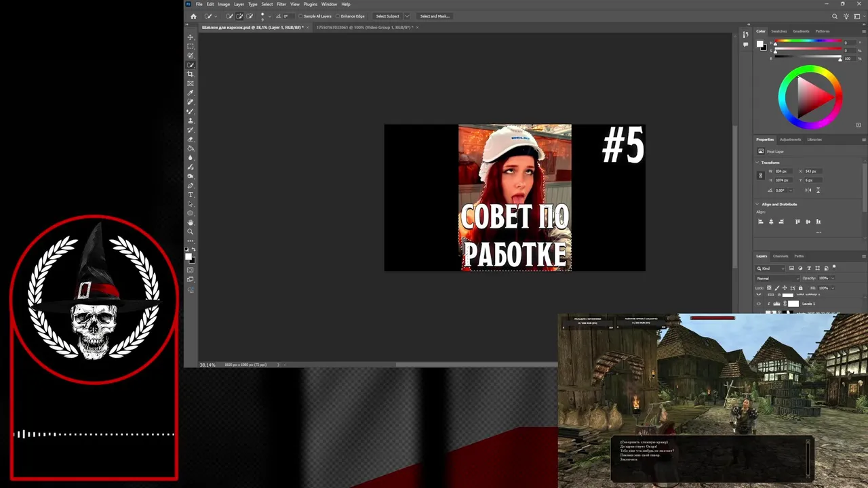
Task: Change screen mode icon in toolbar
Action: click(191, 279)
